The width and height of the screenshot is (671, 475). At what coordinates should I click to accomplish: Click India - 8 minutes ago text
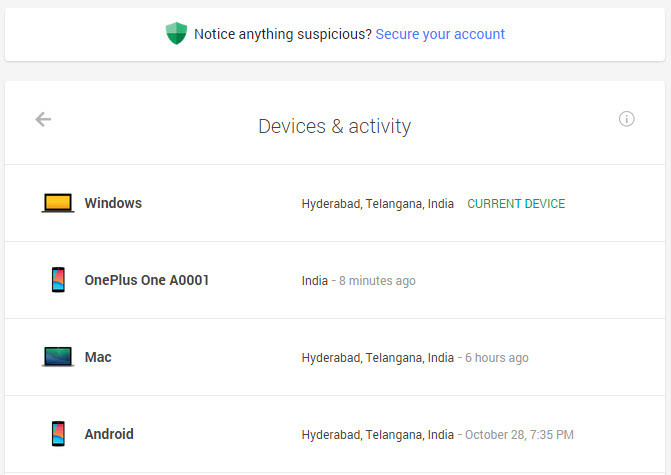[359, 281]
